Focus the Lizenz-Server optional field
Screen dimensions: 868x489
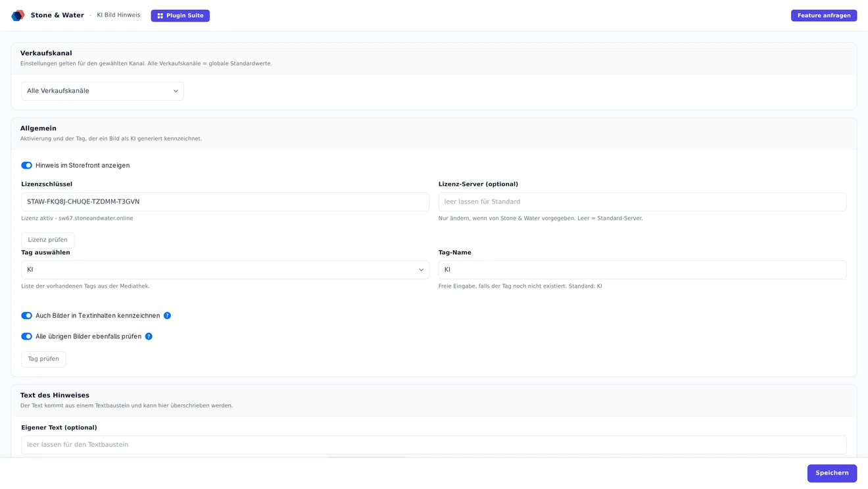[x=642, y=202]
